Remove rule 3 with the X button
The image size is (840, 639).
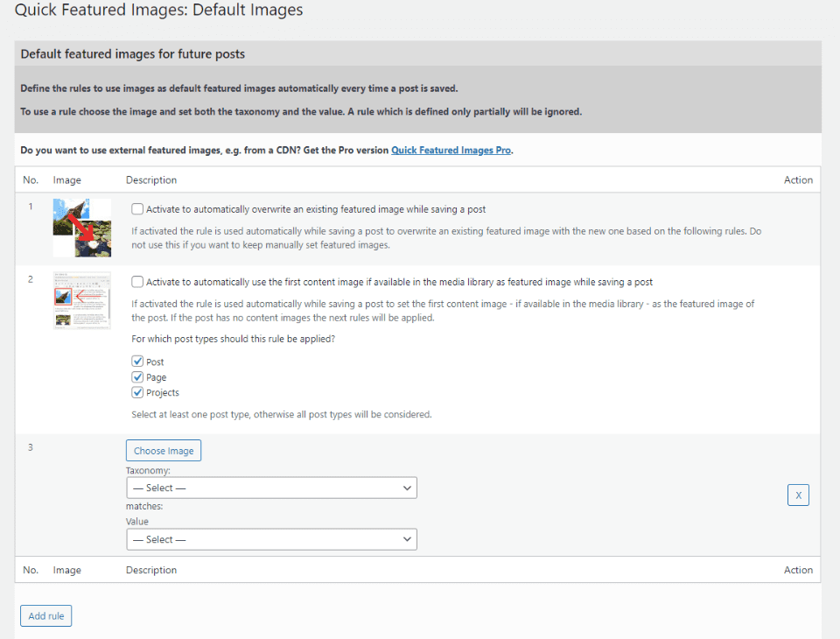click(x=798, y=495)
